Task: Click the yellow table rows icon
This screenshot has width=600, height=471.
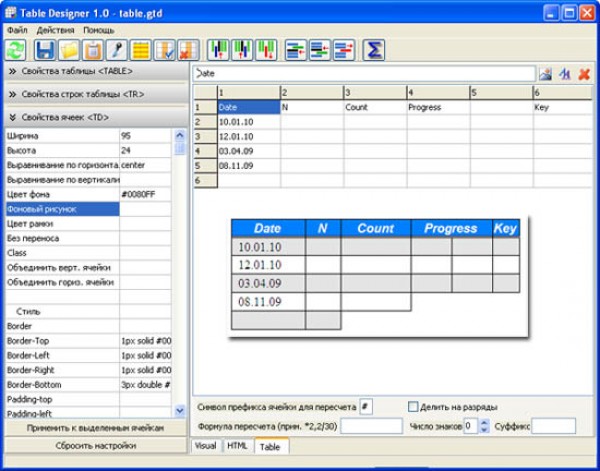Action: [x=140, y=49]
